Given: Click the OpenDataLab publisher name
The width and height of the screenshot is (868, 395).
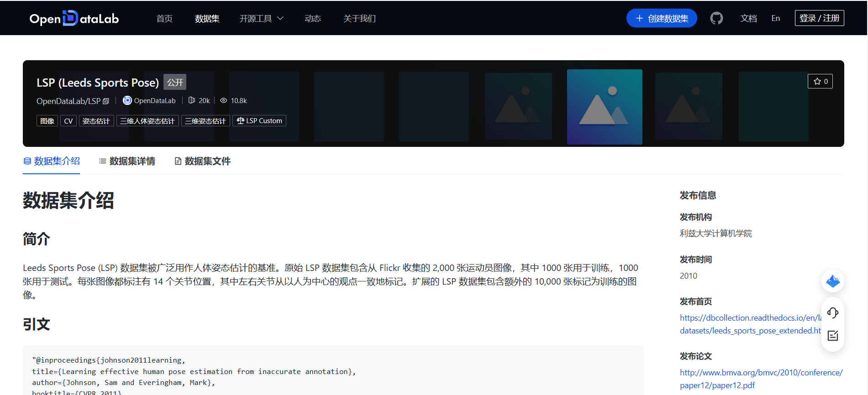Looking at the screenshot, I should click(155, 100).
